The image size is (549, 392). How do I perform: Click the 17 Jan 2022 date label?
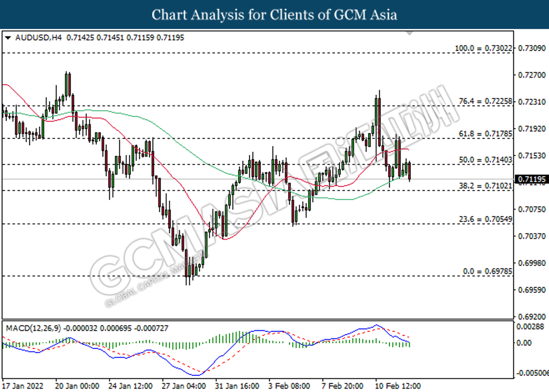click(x=23, y=386)
